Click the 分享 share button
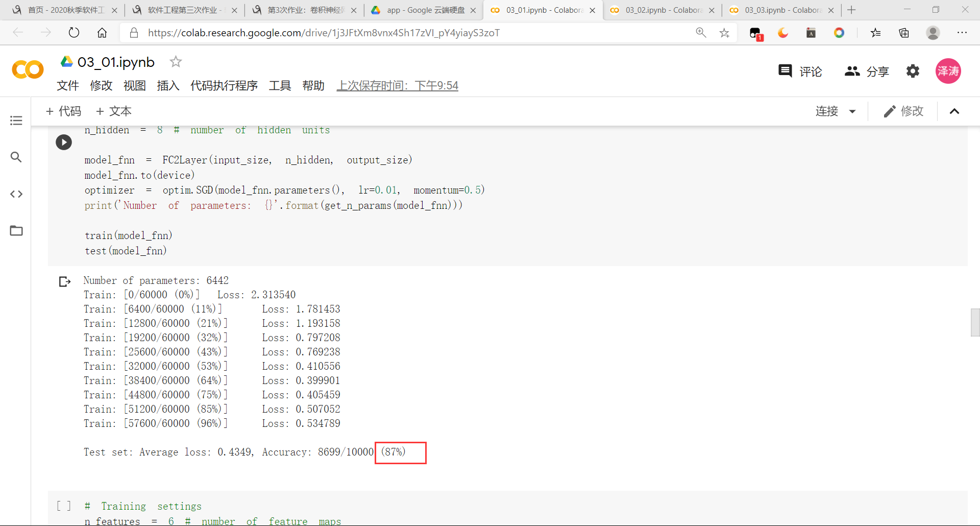980x526 pixels. pyautogui.click(x=867, y=71)
